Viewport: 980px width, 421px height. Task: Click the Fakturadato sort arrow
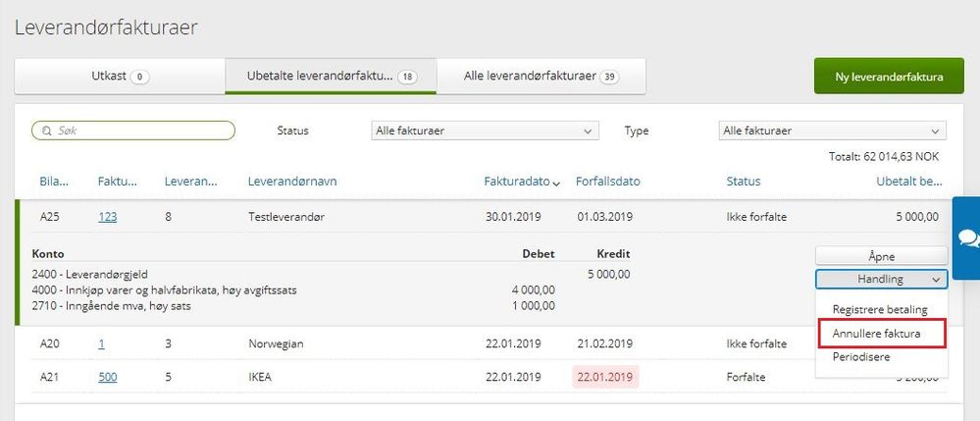point(557,183)
